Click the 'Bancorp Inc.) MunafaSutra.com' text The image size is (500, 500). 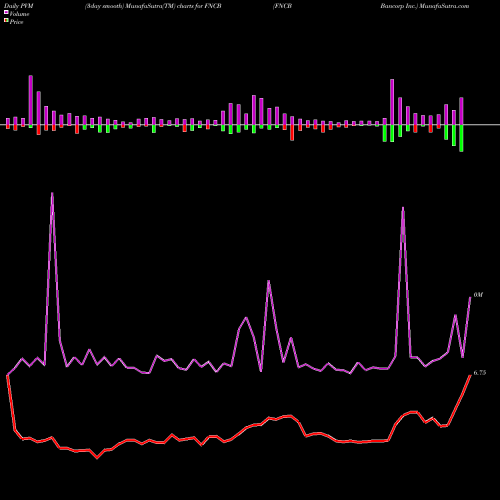pyautogui.click(x=425, y=6)
